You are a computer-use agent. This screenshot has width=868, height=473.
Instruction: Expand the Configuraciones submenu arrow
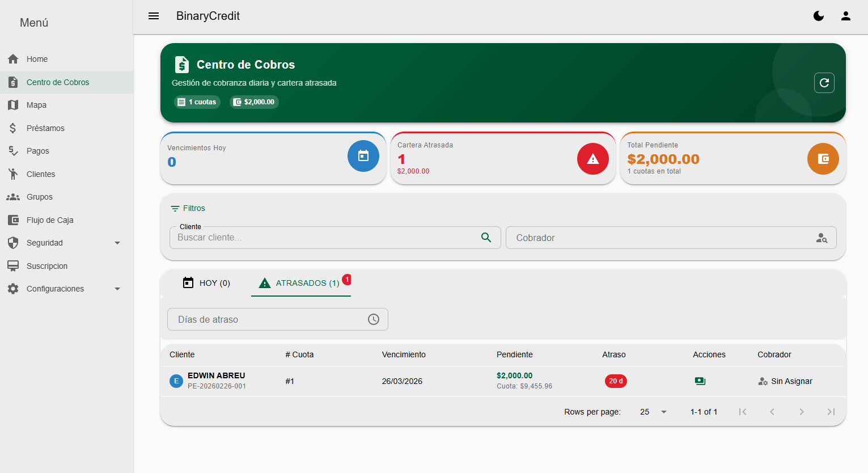tap(117, 289)
